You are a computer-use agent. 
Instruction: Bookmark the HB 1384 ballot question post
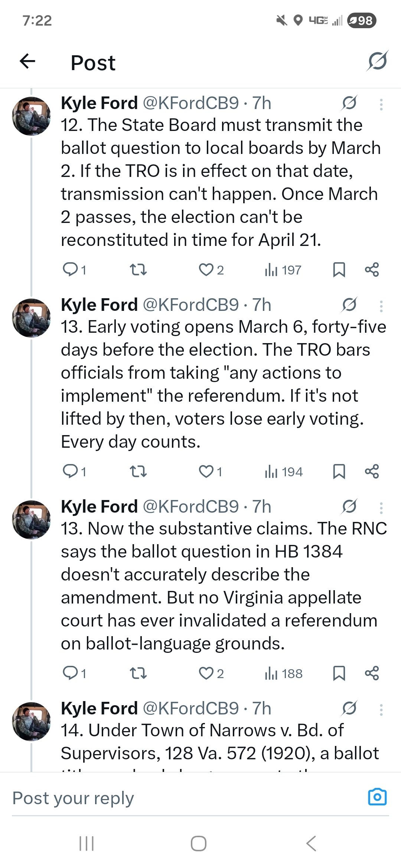tap(339, 673)
